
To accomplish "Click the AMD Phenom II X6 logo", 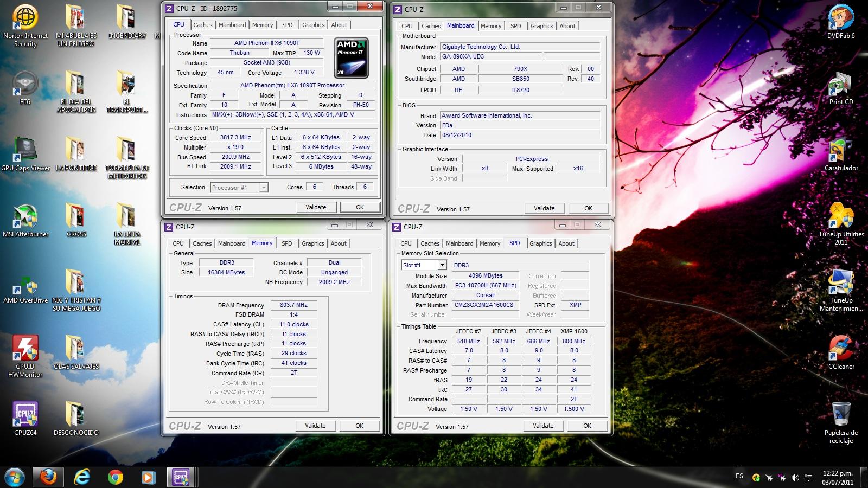I will pos(352,58).
